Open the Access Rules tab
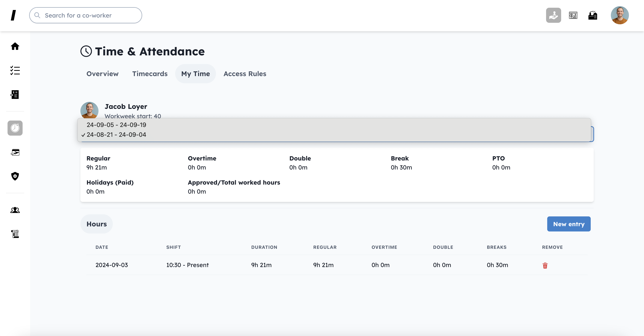The width and height of the screenshot is (644, 336). pos(244,74)
